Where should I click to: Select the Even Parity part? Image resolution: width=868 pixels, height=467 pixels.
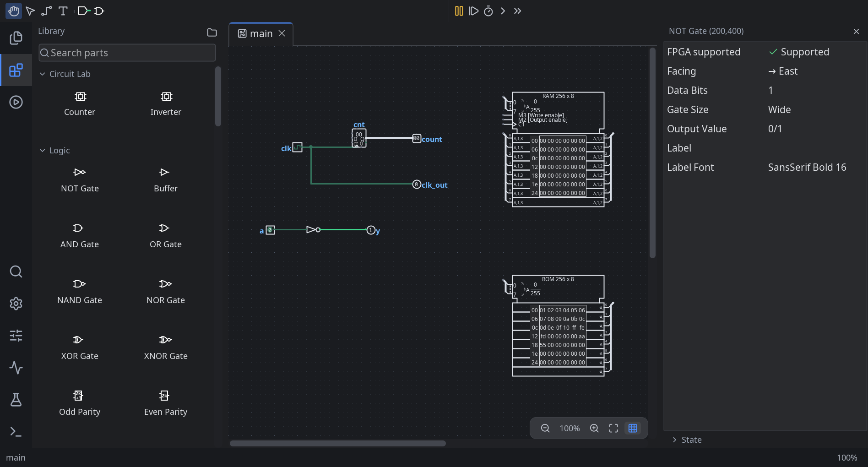pos(166,403)
